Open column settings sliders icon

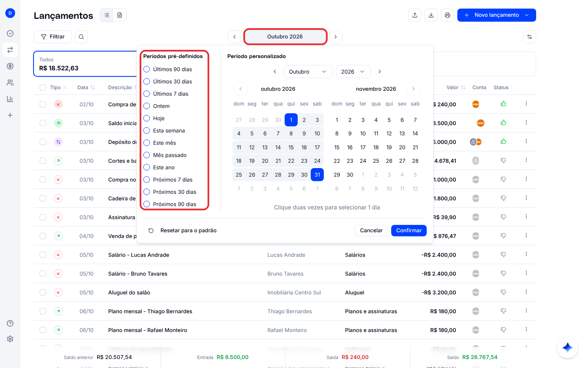530,37
